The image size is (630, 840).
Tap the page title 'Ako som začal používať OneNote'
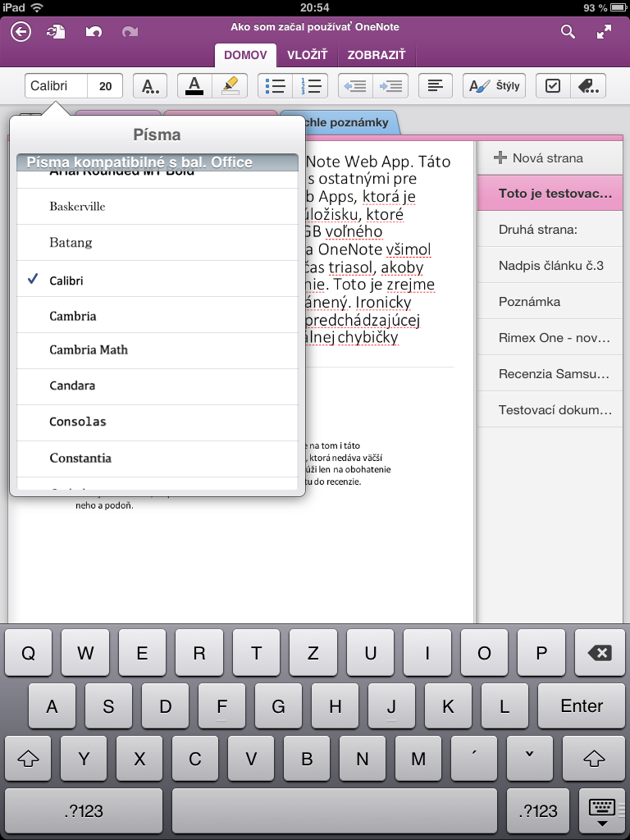click(315, 27)
